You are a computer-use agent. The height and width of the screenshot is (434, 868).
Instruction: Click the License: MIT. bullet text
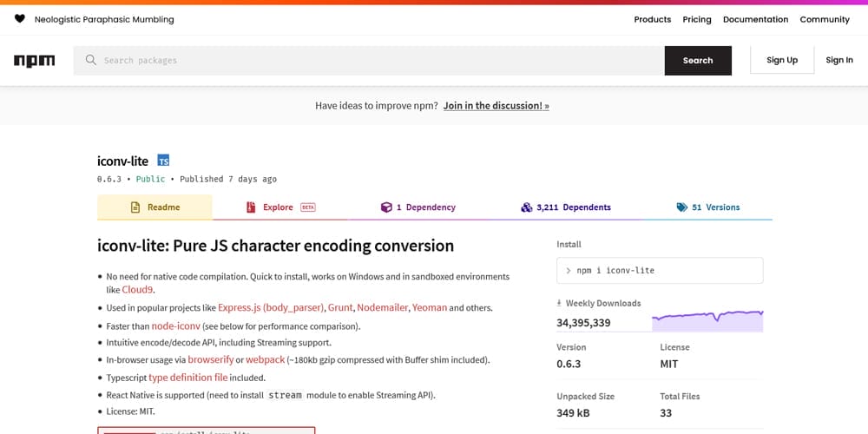tap(131, 411)
